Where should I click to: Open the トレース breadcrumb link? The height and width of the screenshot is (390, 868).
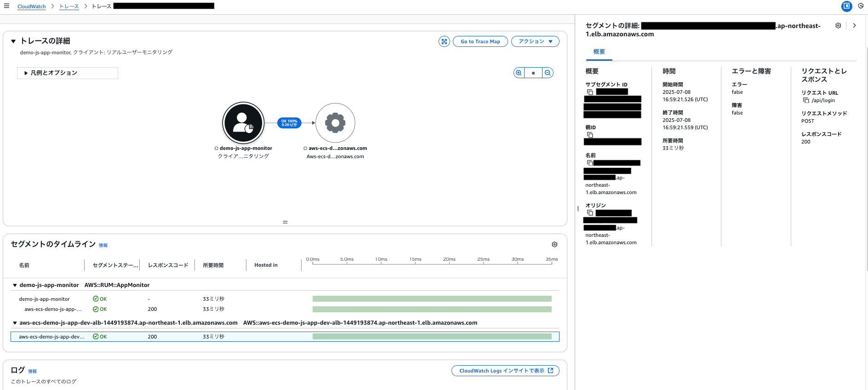pos(69,6)
